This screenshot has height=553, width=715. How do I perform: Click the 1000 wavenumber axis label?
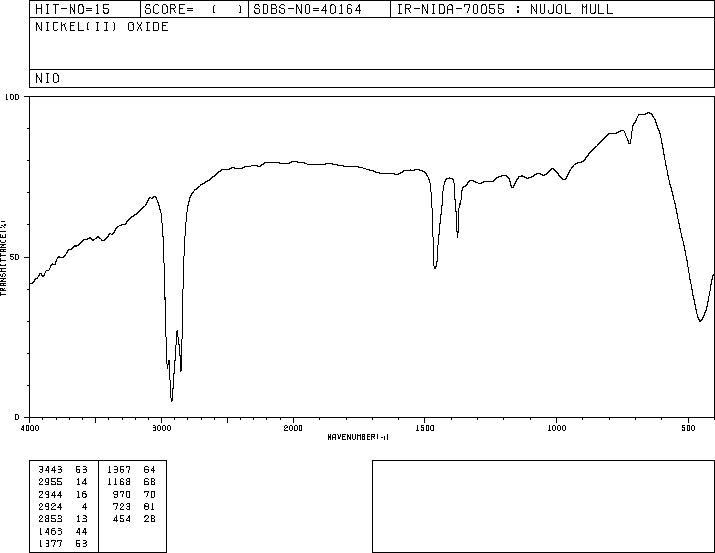[x=557, y=428]
